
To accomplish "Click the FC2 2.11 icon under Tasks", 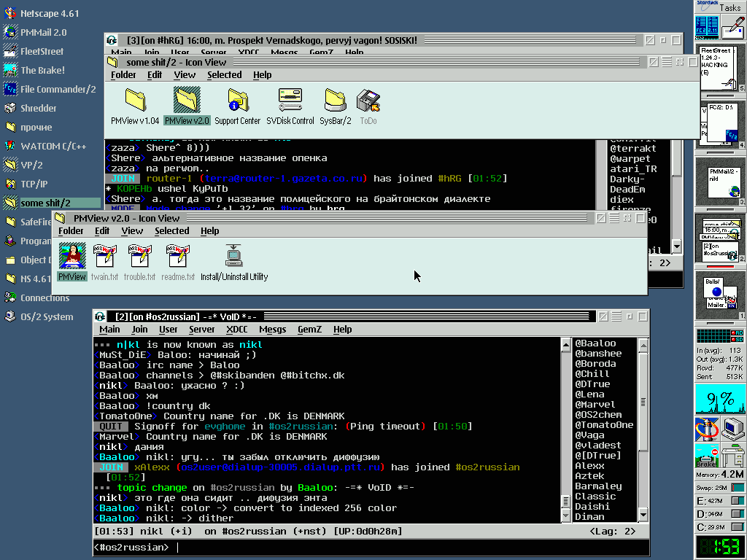I will (707, 27).
